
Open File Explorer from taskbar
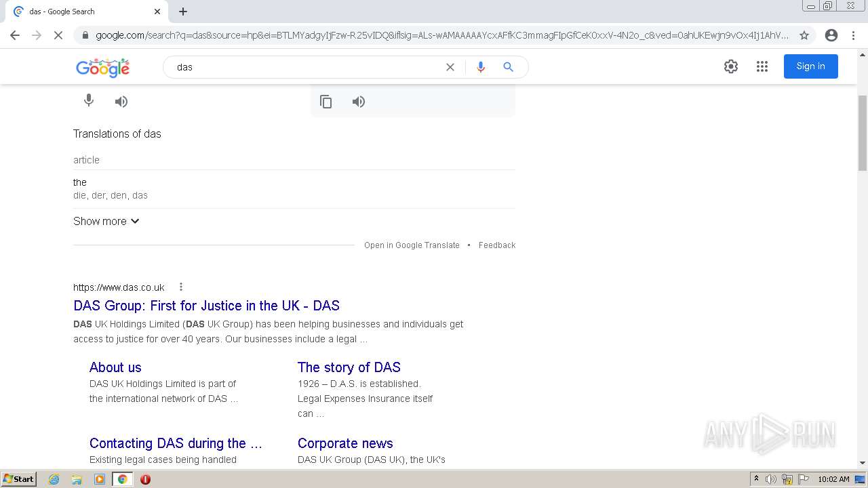pyautogui.click(x=77, y=479)
